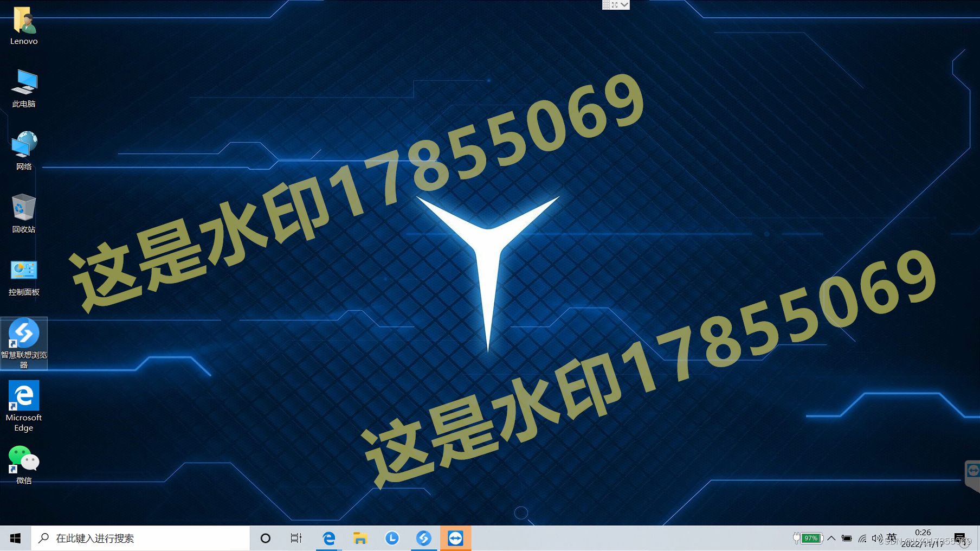This screenshot has width=980, height=551.
Task: Click the 97% battery indicator
Action: [x=808, y=538]
